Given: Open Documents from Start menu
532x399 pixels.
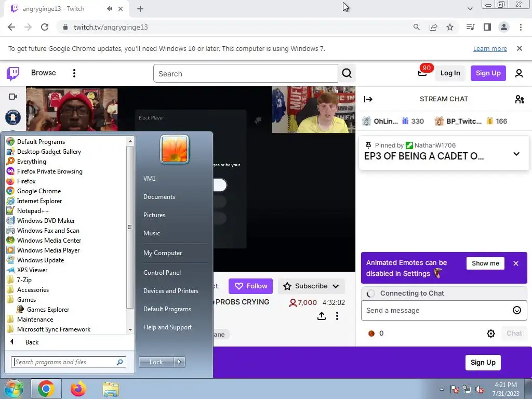Looking at the screenshot, I should point(159,197).
